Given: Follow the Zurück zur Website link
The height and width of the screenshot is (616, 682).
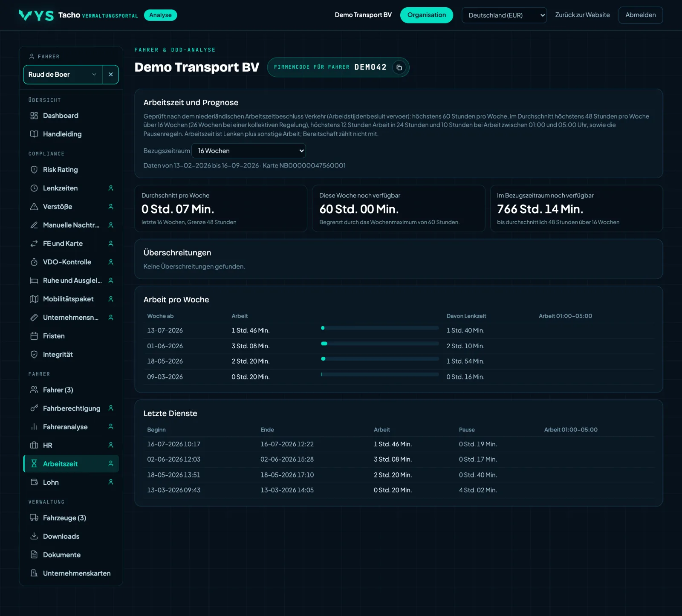Looking at the screenshot, I should click(582, 15).
